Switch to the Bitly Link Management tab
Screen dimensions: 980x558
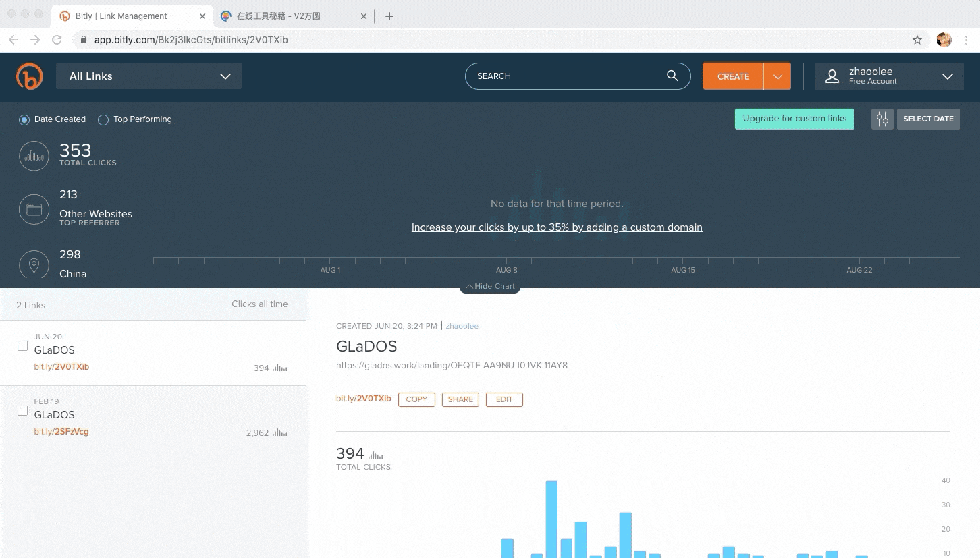(x=134, y=16)
